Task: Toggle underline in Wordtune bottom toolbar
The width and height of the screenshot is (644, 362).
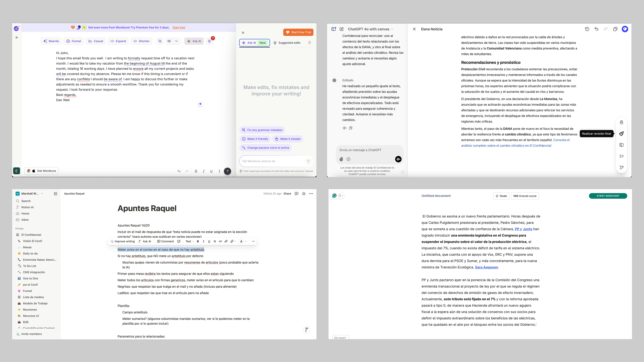Action: (x=211, y=171)
